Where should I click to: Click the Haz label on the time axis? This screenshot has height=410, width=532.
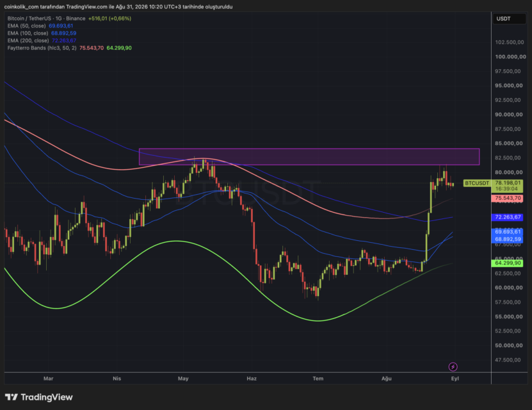pyautogui.click(x=252, y=379)
